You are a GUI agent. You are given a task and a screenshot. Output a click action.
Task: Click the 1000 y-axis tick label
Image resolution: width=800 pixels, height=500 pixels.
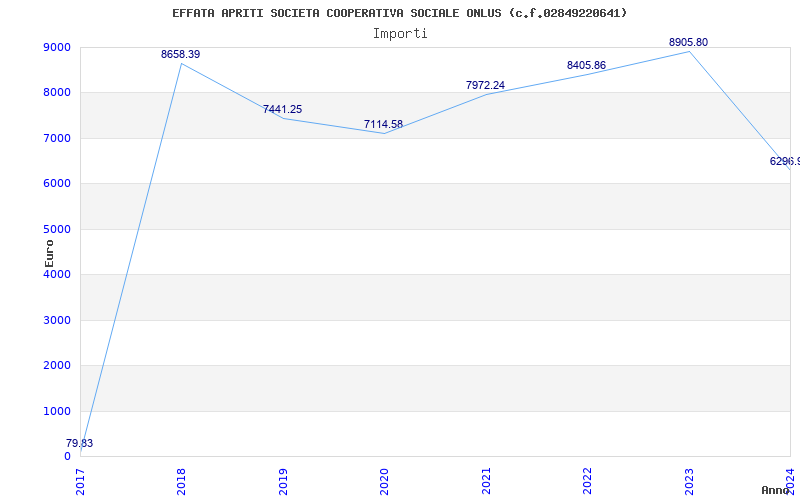pyautogui.click(x=57, y=411)
